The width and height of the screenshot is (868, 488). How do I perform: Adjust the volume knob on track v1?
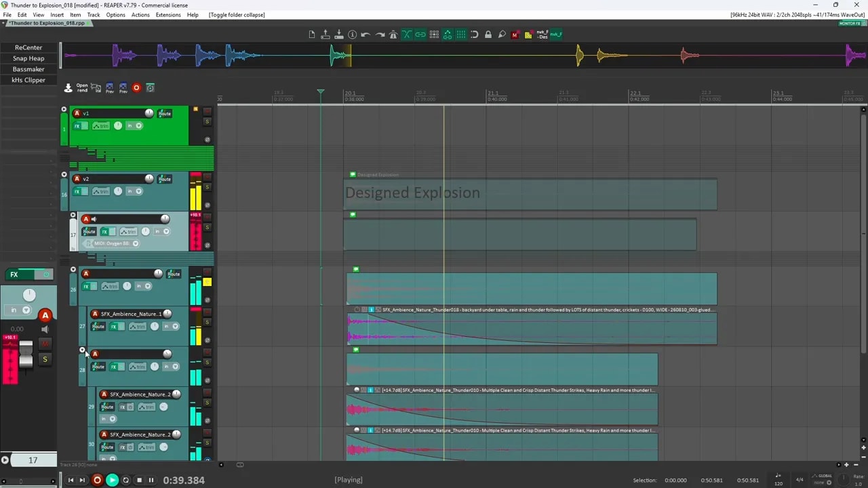coord(149,113)
